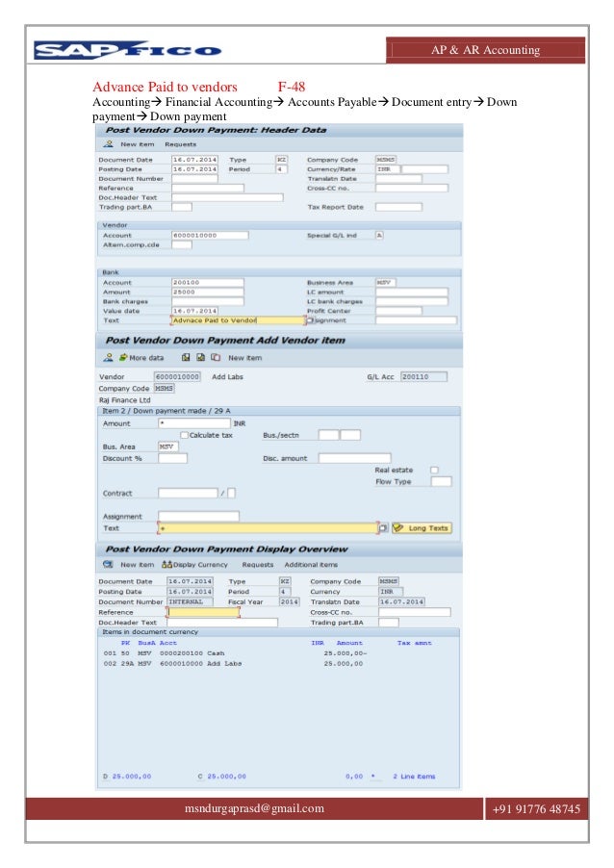This screenshot has height=868, width=614.
Task: Click Reference field in Header Data
Action: tap(208, 189)
